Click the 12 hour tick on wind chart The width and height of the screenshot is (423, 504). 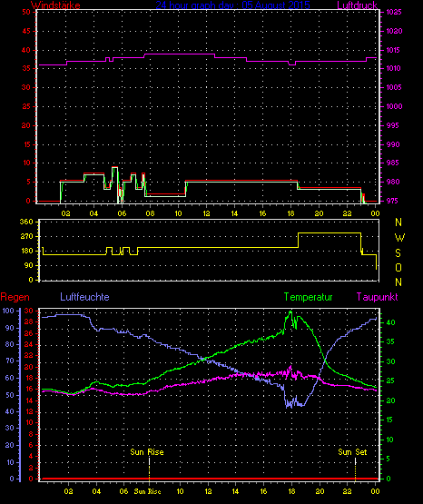coord(206,213)
